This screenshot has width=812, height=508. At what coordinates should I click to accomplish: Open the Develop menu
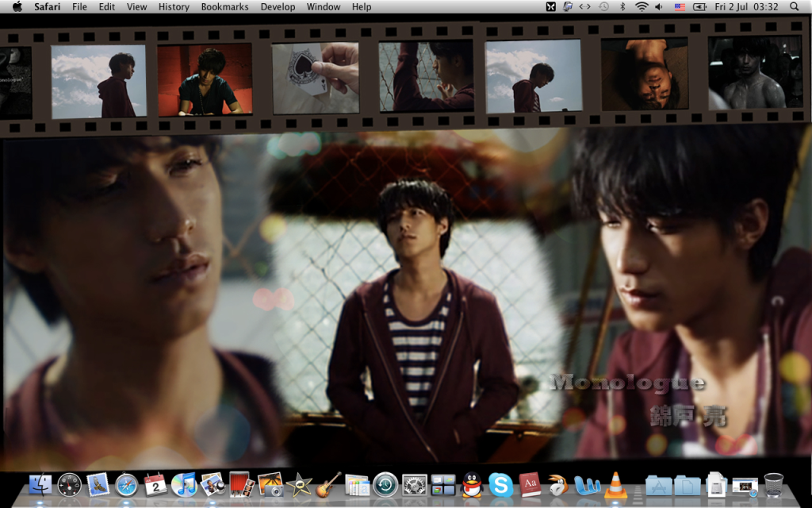[x=278, y=7]
